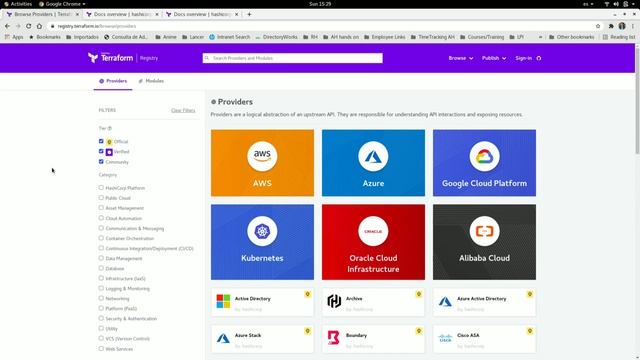Open the Importados bookmarks folder
This screenshot has width=640, height=360.
click(82, 37)
